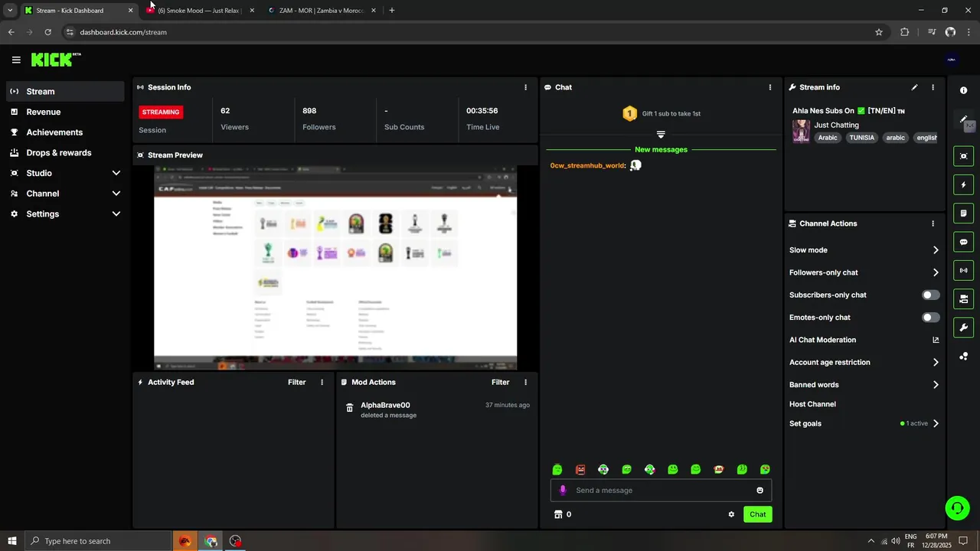The height and width of the screenshot is (551, 980).
Task: Open the green headset support button
Action: click(x=956, y=507)
